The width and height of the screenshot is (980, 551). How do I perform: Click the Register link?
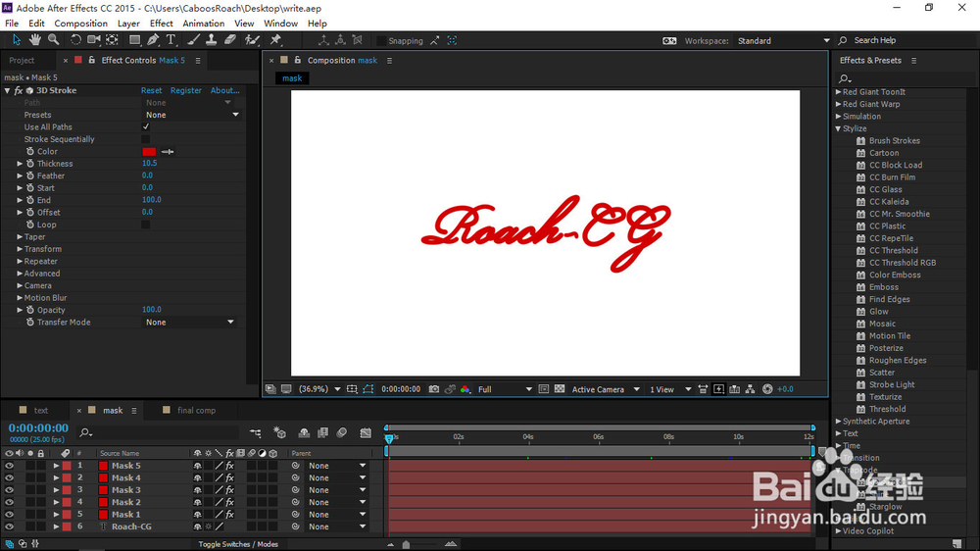pyautogui.click(x=185, y=90)
